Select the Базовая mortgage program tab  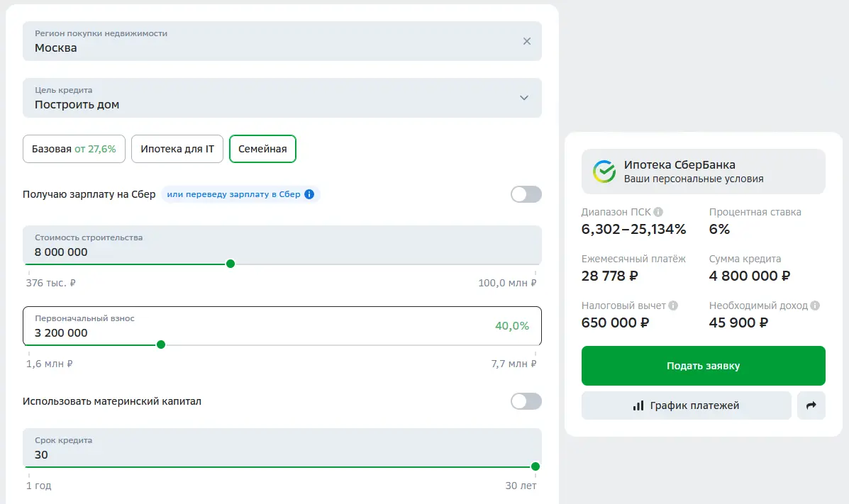coord(74,149)
